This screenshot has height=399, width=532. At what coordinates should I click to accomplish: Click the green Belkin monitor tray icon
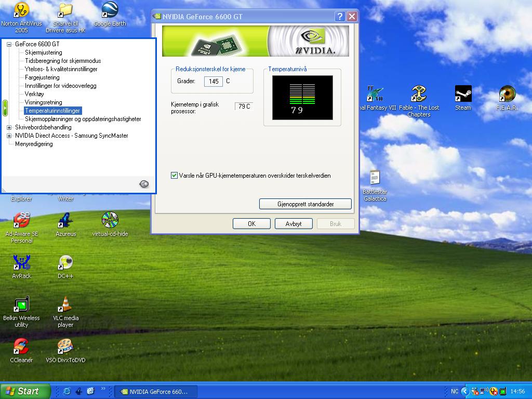(503, 391)
